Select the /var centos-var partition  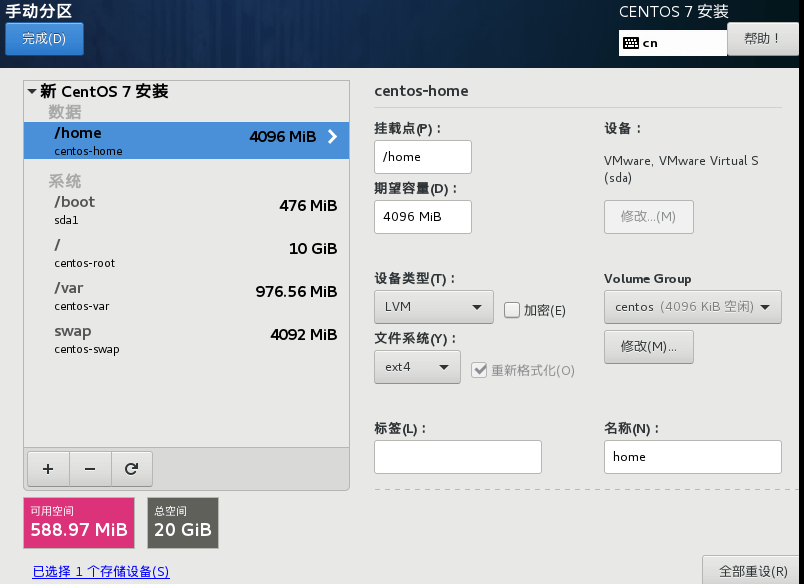(x=186, y=296)
